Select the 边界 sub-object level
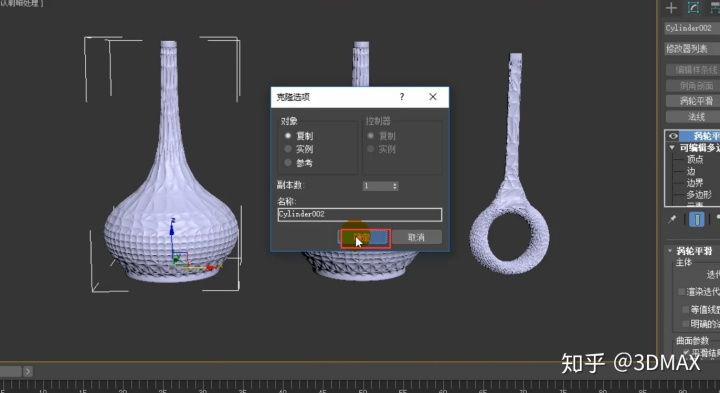This screenshot has height=393, width=720. click(695, 183)
